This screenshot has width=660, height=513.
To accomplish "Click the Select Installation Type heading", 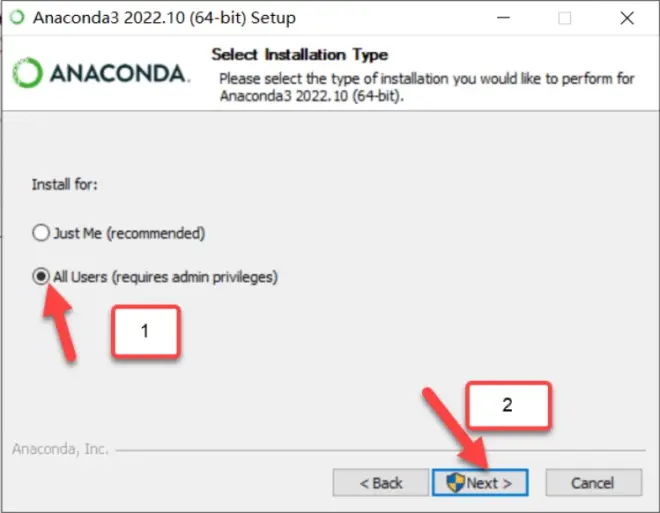I will [x=300, y=54].
